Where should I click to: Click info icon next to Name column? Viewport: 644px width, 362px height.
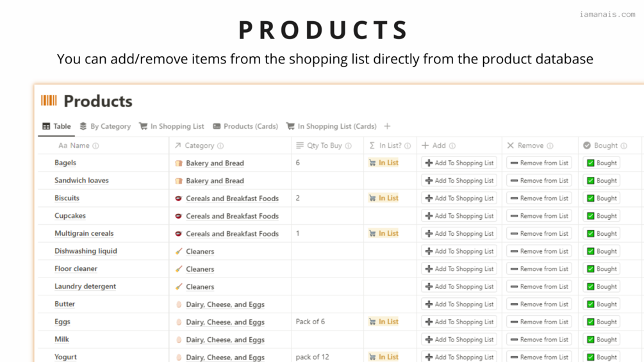coord(95,146)
